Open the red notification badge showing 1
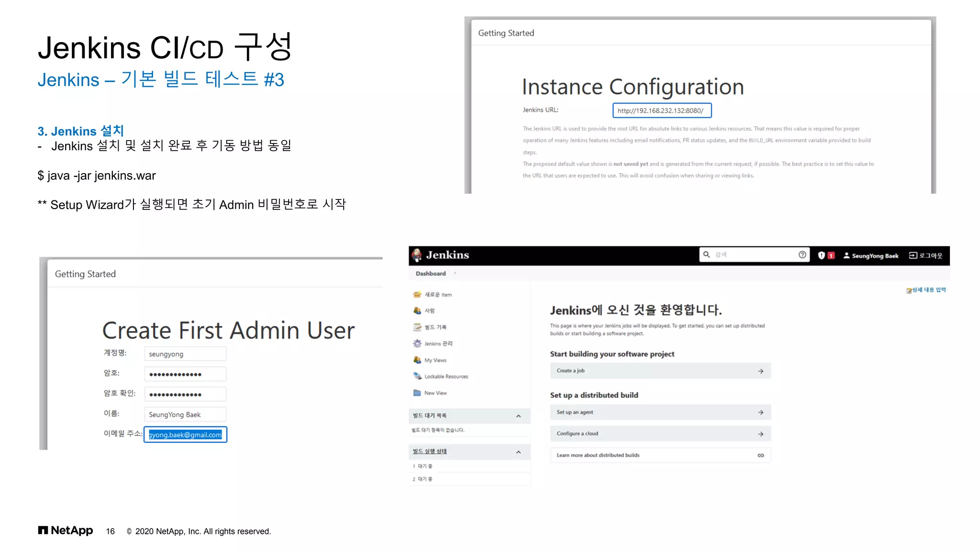Image resolution: width=980 pixels, height=551 pixels. [x=831, y=255]
